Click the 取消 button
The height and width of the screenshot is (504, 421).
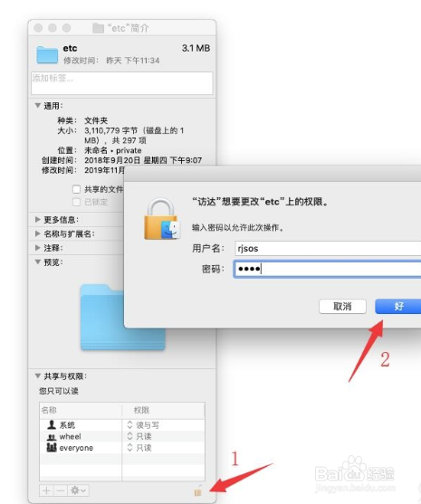coord(342,307)
